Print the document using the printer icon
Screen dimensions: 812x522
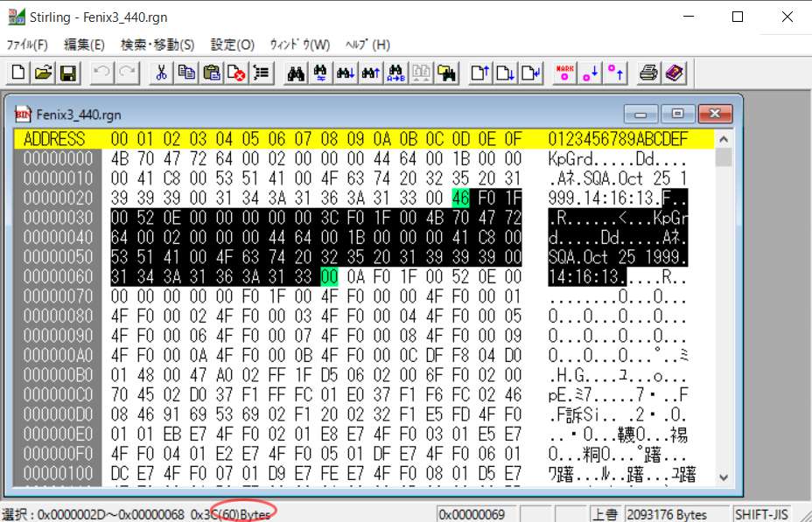(x=648, y=73)
